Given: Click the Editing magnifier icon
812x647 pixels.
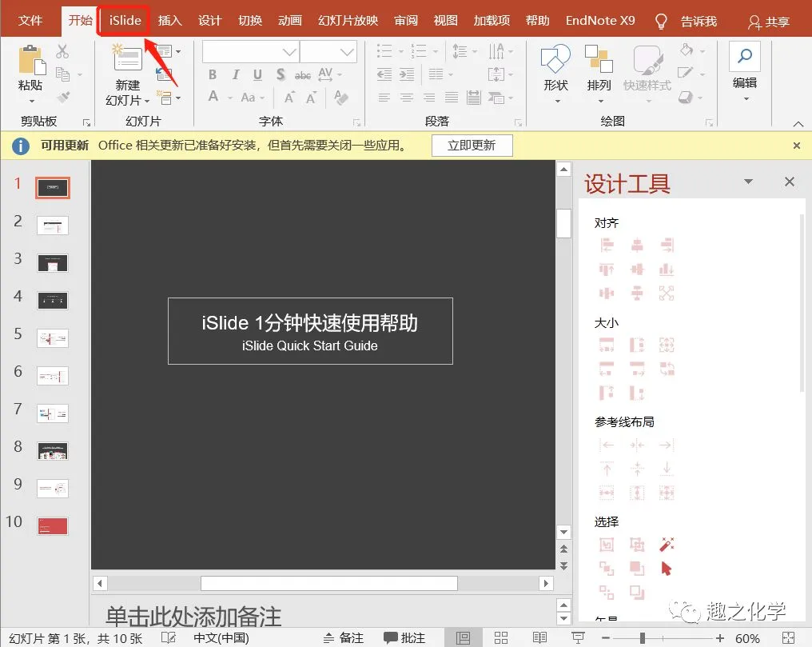Looking at the screenshot, I should point(745,56).
